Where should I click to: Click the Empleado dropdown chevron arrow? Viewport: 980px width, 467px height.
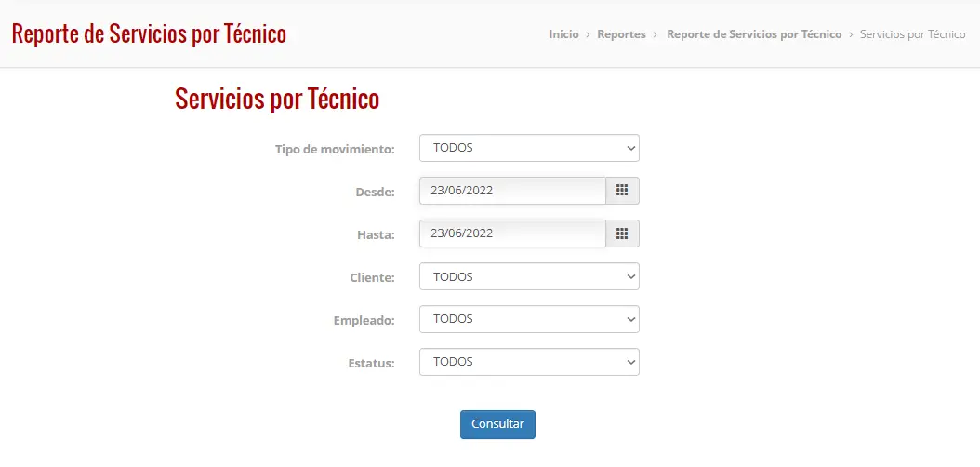tap(630, 319)
